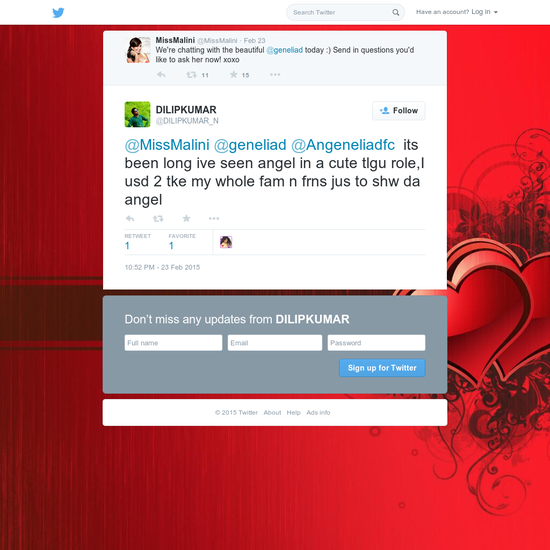Expand the Log in dropdown

pyautogui.click(x=484, y=12)
